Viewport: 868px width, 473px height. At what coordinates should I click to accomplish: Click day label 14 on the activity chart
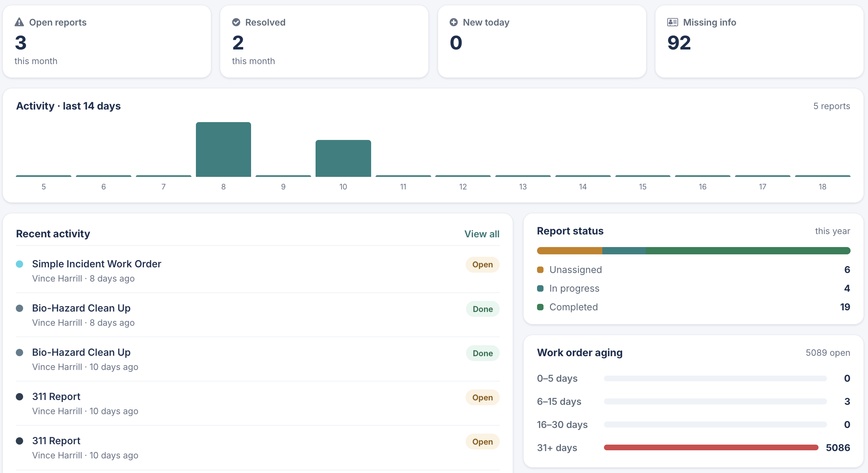click(583, 187)
